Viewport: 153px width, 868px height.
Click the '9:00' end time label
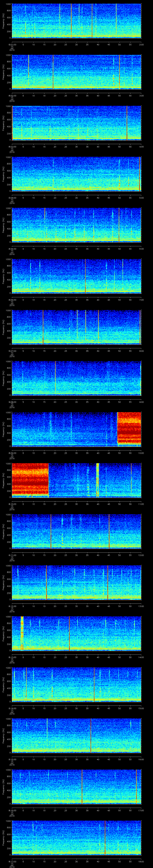[141, 402]
